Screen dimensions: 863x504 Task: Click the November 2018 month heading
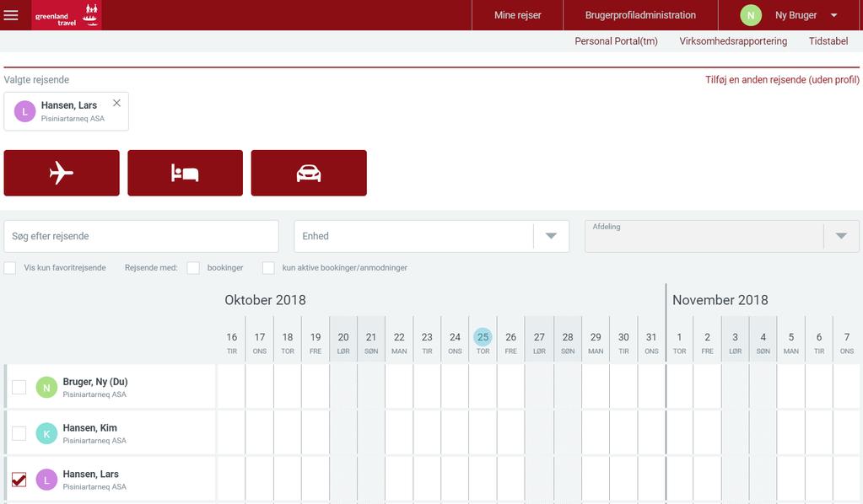[720, 300]
